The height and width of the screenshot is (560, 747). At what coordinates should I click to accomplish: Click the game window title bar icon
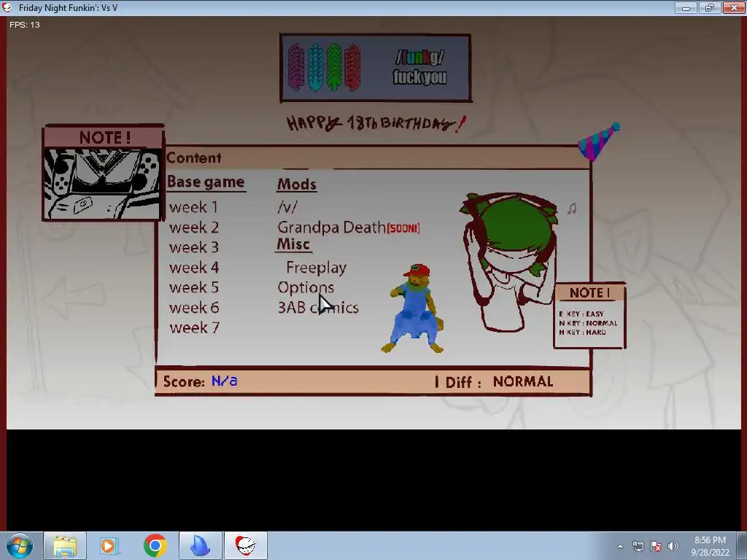(7, 7)
